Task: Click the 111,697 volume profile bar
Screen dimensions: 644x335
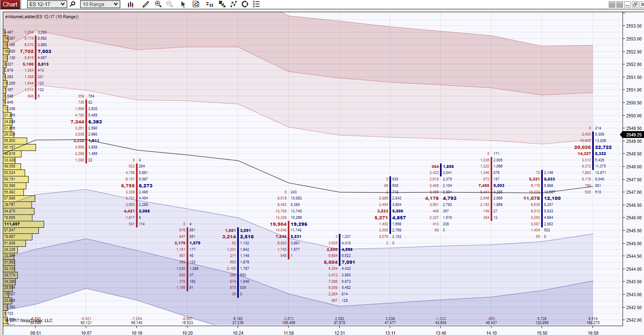Action: [23, 224]
